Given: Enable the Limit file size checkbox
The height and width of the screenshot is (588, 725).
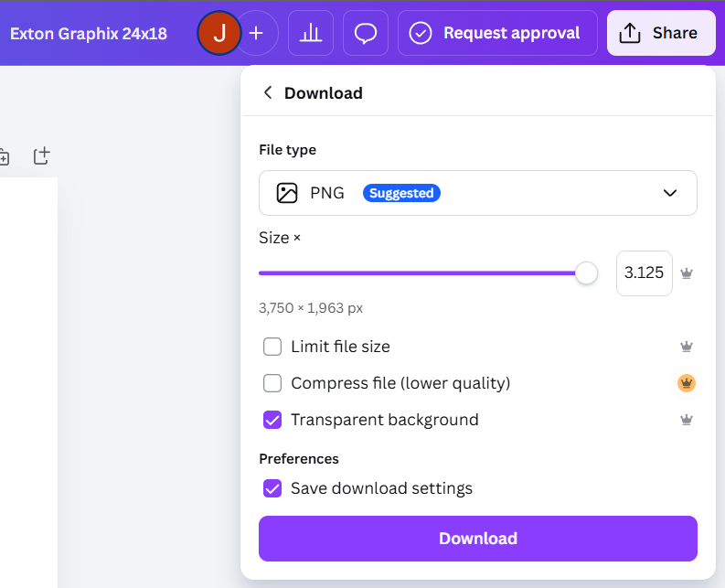Looking at the screenshot, I should pyautogui.click(x=272, y=347).
